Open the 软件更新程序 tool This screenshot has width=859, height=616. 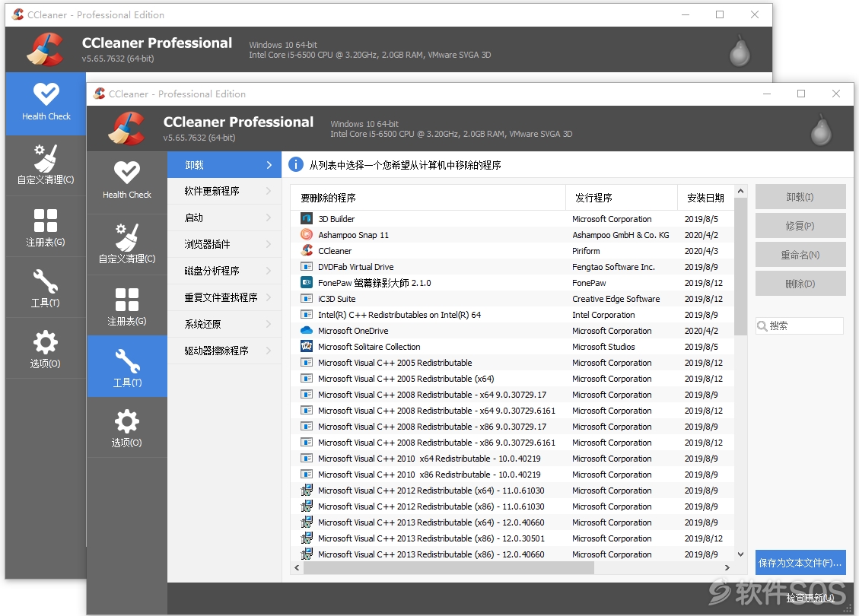tap(224, 191)
